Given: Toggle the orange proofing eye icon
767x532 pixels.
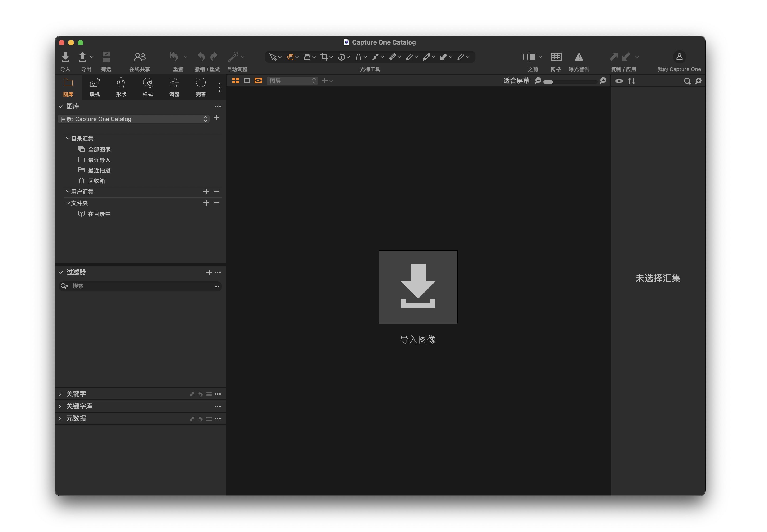Looking at the screenshot, I should point(258,81).
